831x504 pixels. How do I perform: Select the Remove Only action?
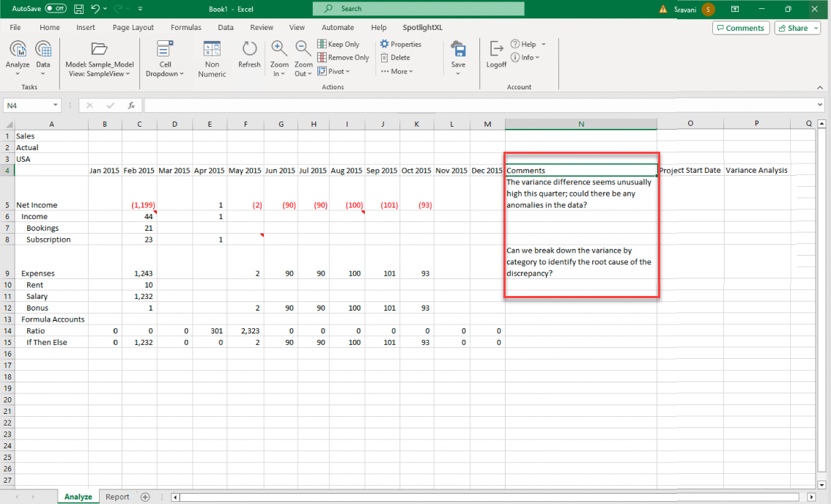point(343,57)
